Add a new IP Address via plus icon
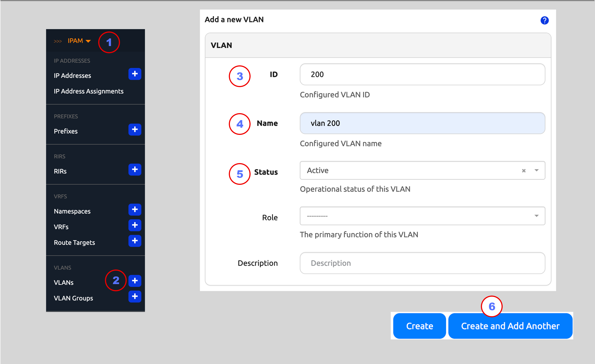The height and width of the screenshot is (364, 595). click(135, 74)
